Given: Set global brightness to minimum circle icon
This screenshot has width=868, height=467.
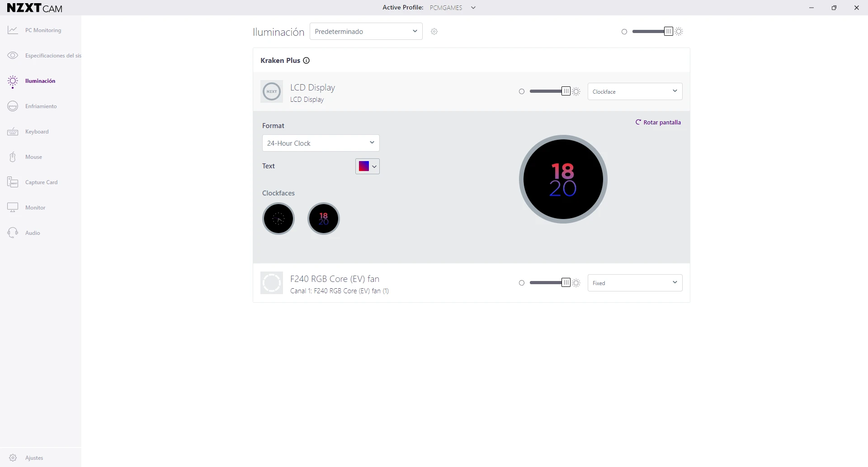Looking at the screenshot, I should 624,32.
